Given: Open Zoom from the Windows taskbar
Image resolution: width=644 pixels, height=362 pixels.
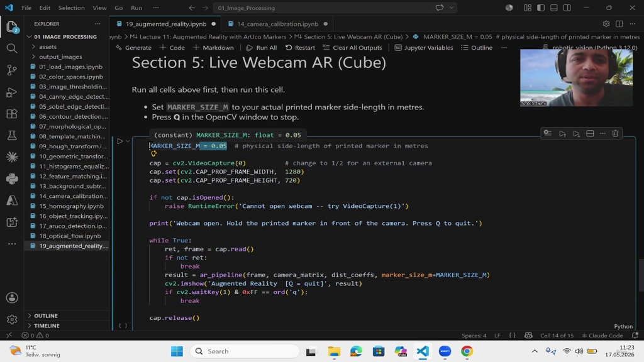Looking at the screenshot, I should pos(445,351).
